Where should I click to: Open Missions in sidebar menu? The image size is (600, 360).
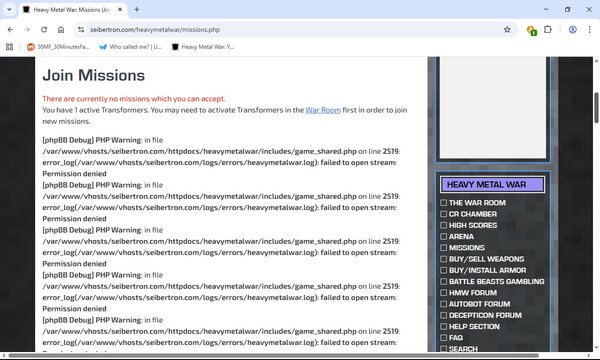tap(466, 248)
